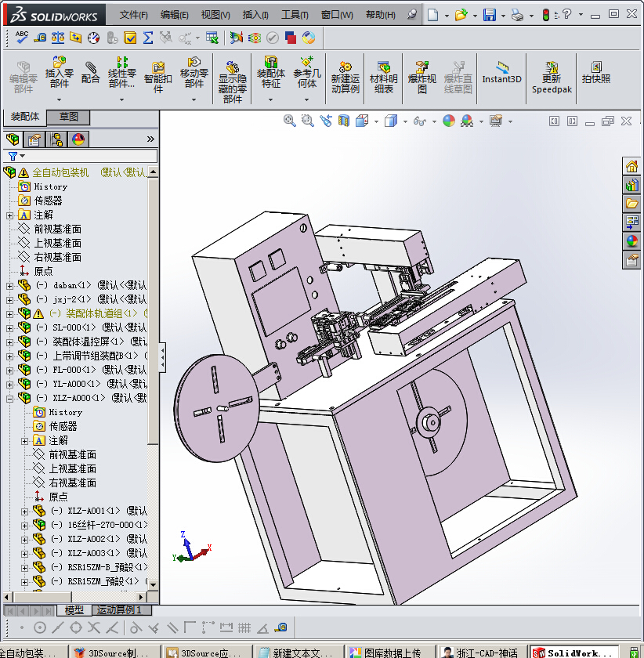Click the Insert Components tool
Screen dimensions: 644x658
(60, 72)
